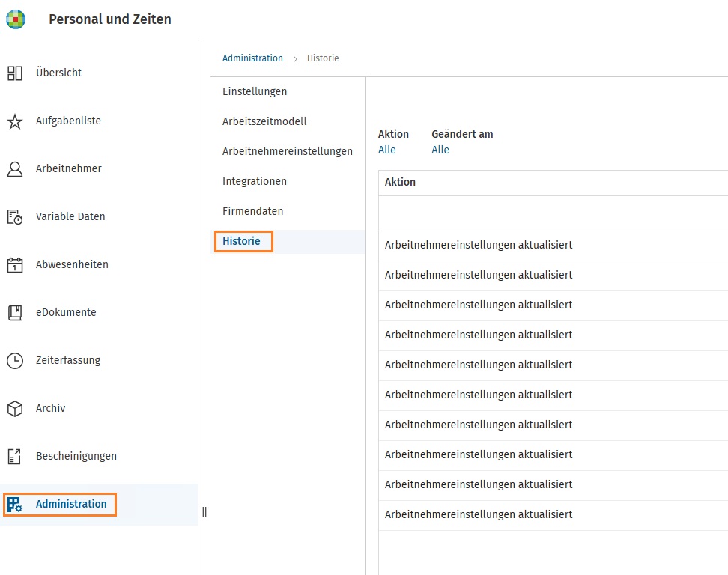Open Variable Daten stopwatch icon
This screenshot has width=728, height=575.
pos(15,216)
